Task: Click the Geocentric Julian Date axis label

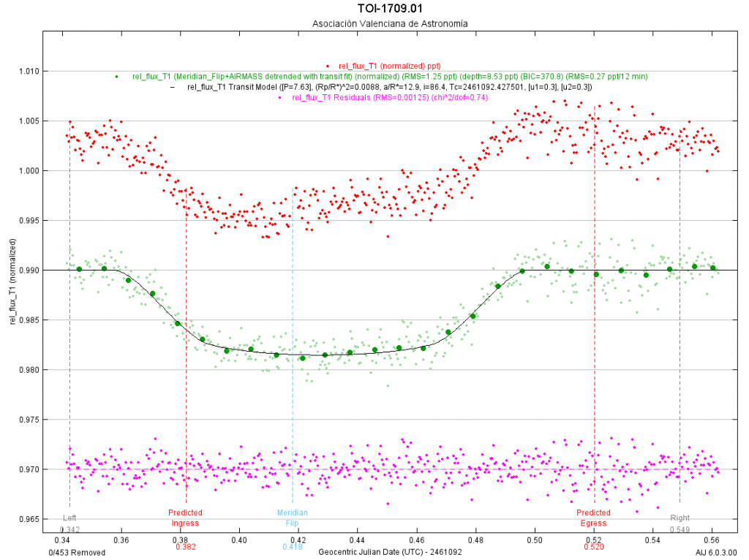Action: (x=390, y=553)
